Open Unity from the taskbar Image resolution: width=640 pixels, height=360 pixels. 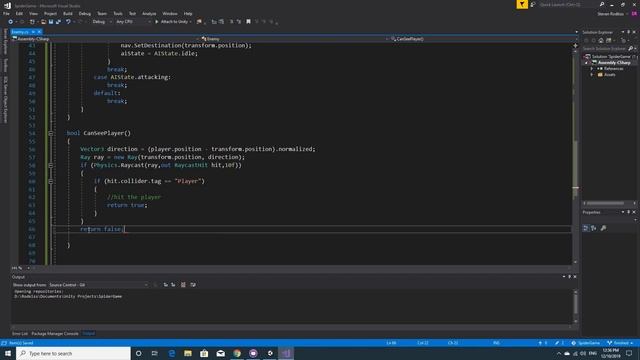point(270,353)
